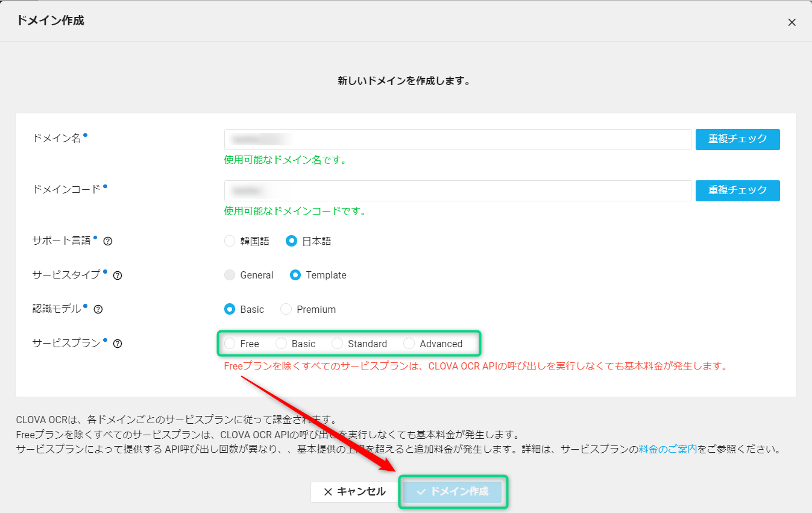Viewport: 812px width, 513px height.
Task: Select Basic under サービスプラン
Action: (x=281, y=344)
